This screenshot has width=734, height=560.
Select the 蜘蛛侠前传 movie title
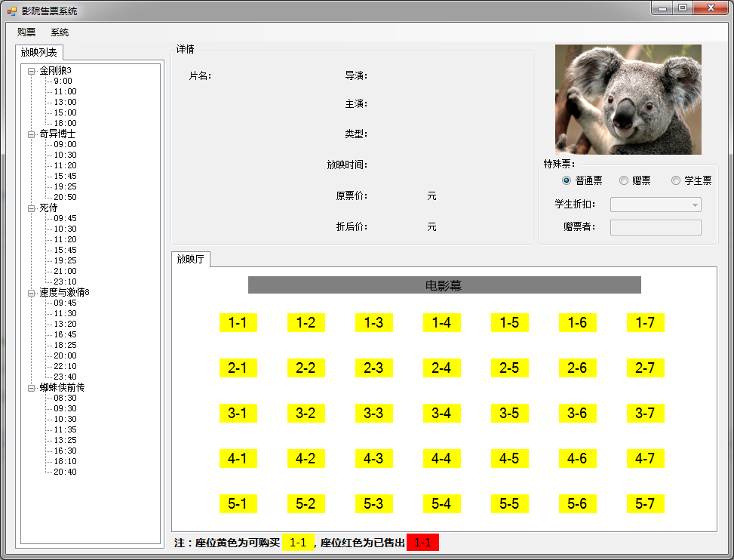pyautogui.click(x=62, y=387)
